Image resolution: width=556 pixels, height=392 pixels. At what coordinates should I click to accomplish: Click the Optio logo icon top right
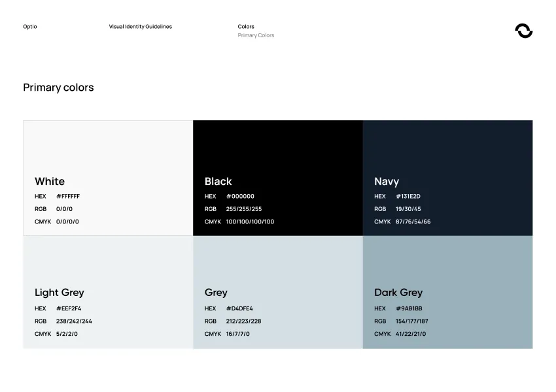523,30
